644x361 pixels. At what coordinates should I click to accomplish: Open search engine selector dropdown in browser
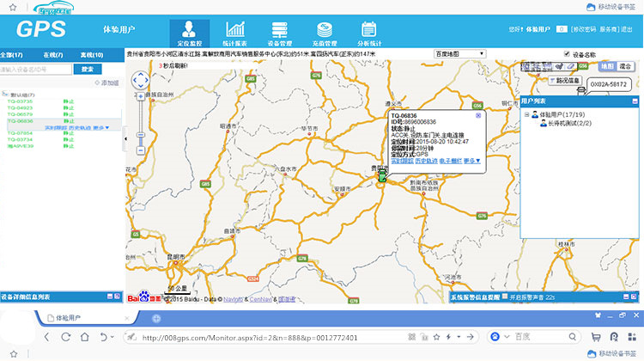[507, 337]
